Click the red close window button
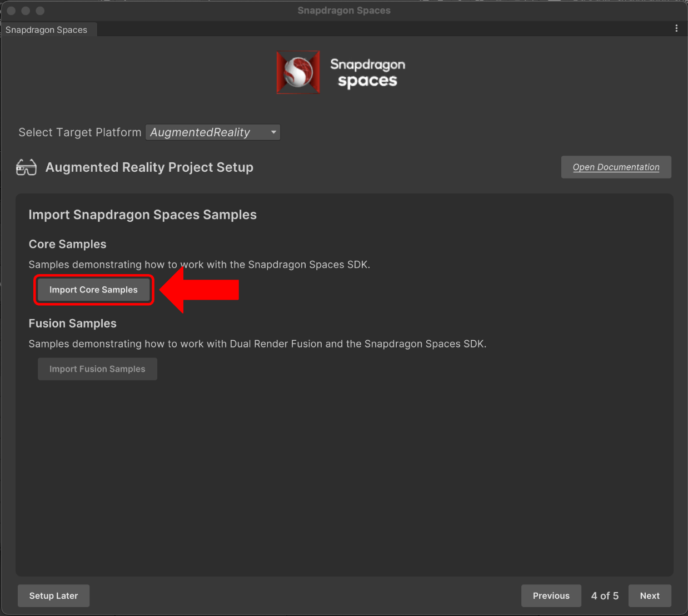Screen dimensions: 688x616 11,11
